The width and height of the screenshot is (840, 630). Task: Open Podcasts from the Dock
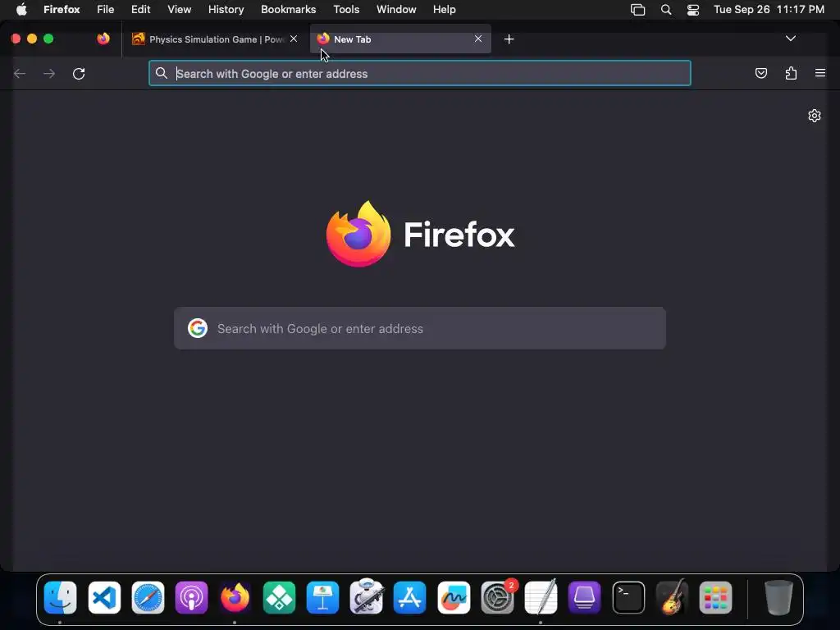191,597
